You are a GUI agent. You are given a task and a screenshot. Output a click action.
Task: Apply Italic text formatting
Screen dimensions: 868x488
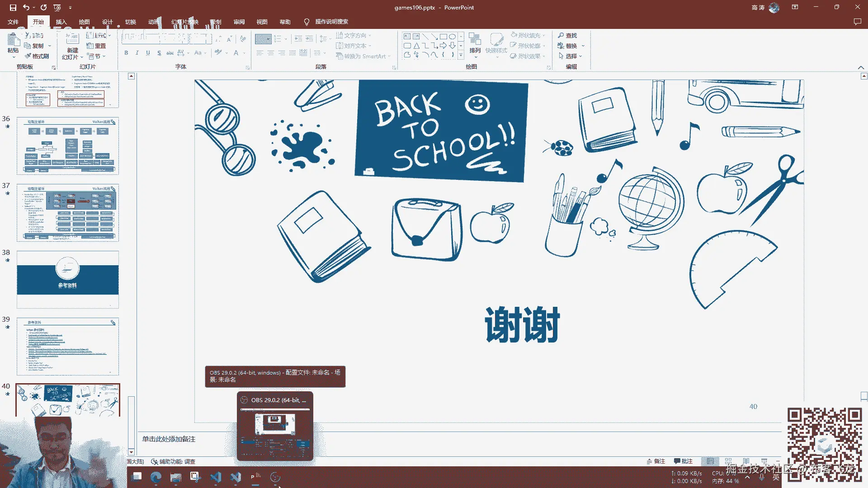pyautogui.click(x=137, y=53)
